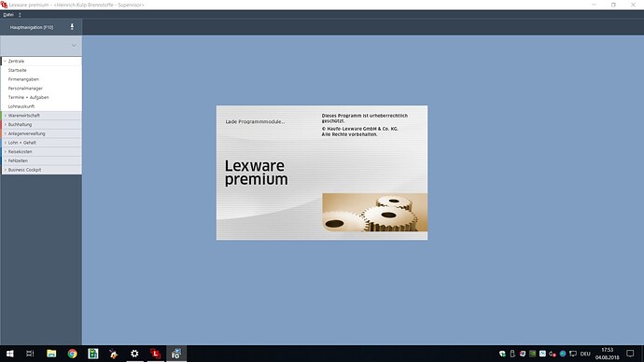This screenshot has height=362, width=644.
Task: Open the question mark help menu
Action: [x=20, y=15]
